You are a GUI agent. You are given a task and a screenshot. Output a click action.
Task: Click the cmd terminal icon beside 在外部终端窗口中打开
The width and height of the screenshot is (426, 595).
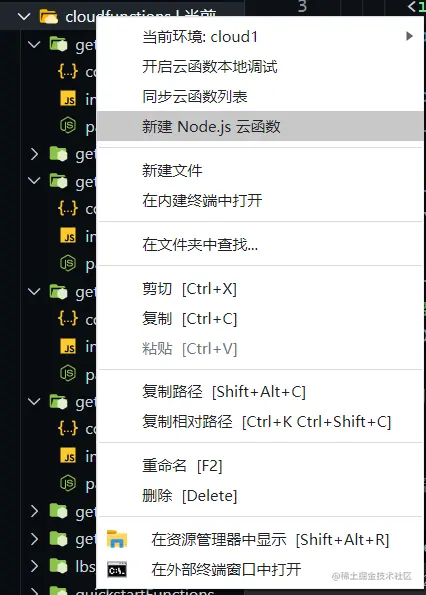(x=116, y=569)
